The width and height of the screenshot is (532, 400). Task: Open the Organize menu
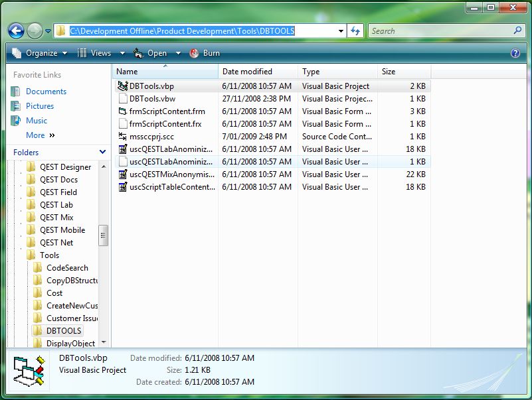coord(40,53)
